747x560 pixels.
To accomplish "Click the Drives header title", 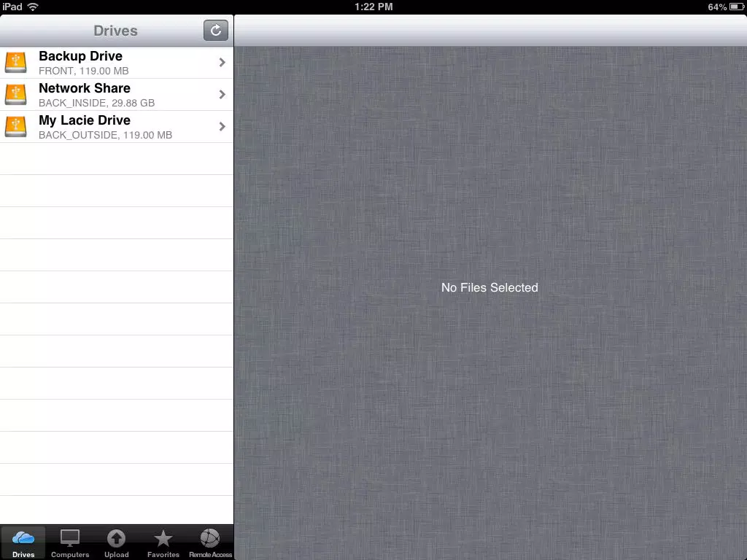I will tap(115, 31).
